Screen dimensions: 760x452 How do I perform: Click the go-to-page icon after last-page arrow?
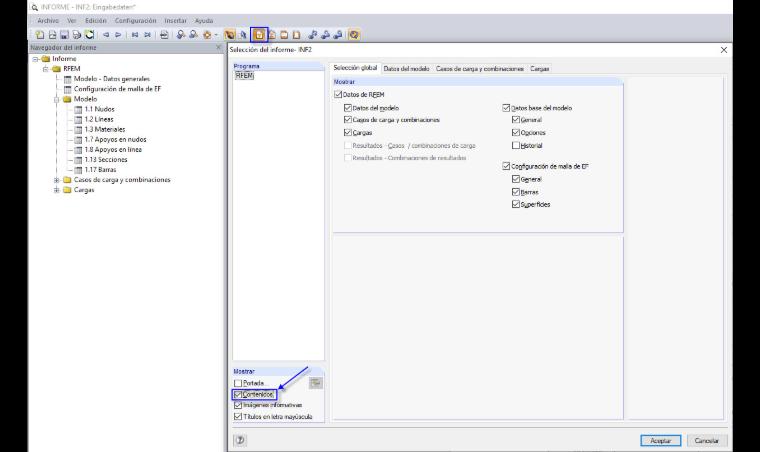[x=164, y=35]
